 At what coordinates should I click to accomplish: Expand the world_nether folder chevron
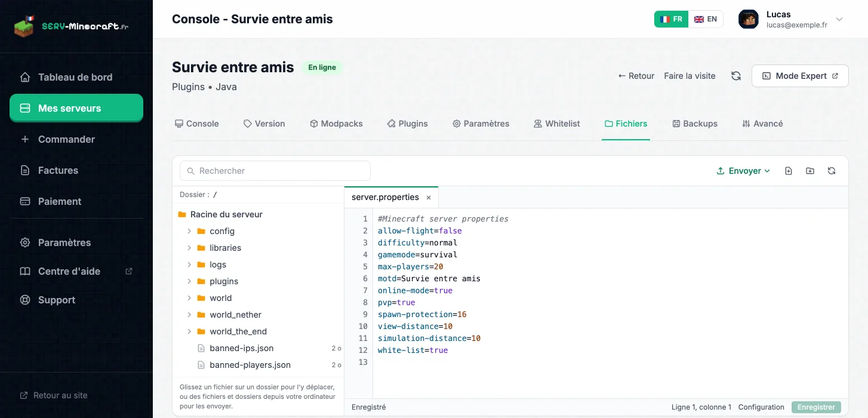pyautogui.click(x=189, y=315)
